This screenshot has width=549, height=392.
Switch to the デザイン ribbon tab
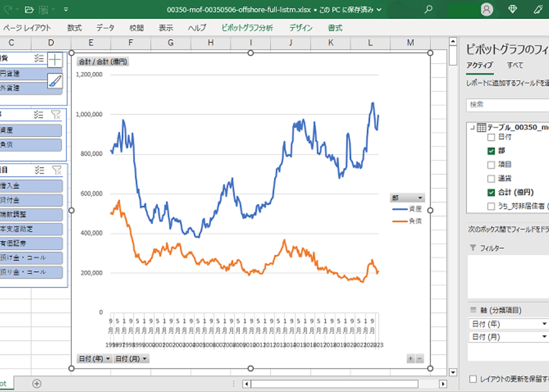(x=301, y=28)
